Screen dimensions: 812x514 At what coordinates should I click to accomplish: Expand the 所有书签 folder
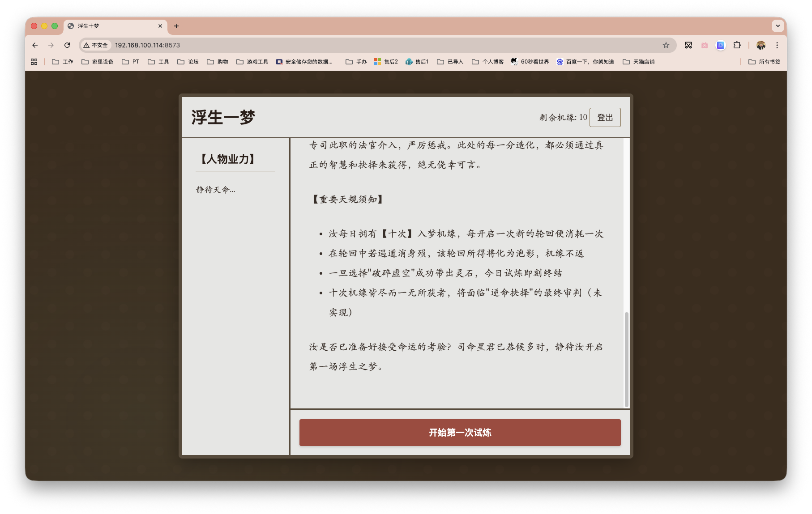point(764,61)
